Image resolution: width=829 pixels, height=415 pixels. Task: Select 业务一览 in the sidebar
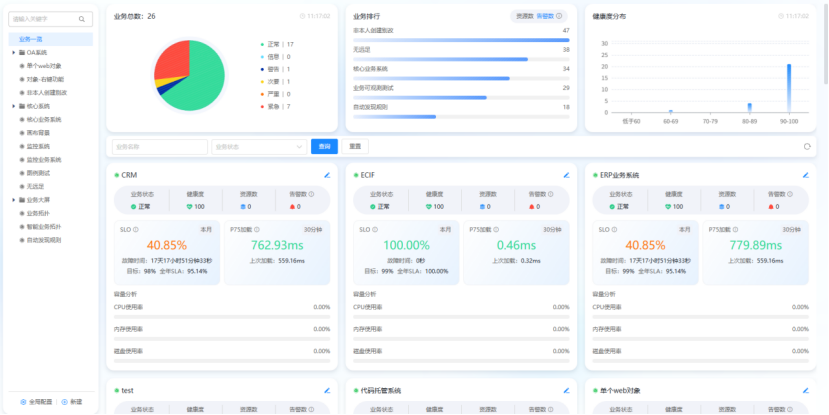point(51,39)
